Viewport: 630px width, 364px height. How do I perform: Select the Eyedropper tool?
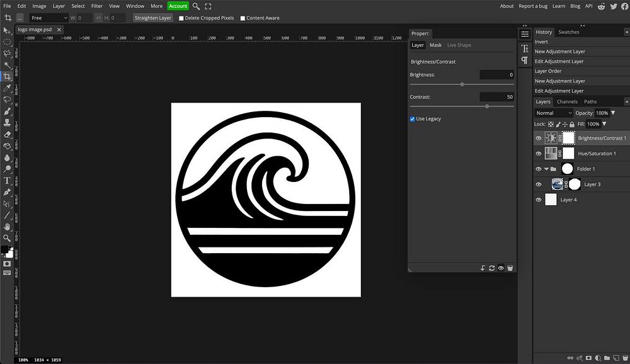[x=7, y=88]
